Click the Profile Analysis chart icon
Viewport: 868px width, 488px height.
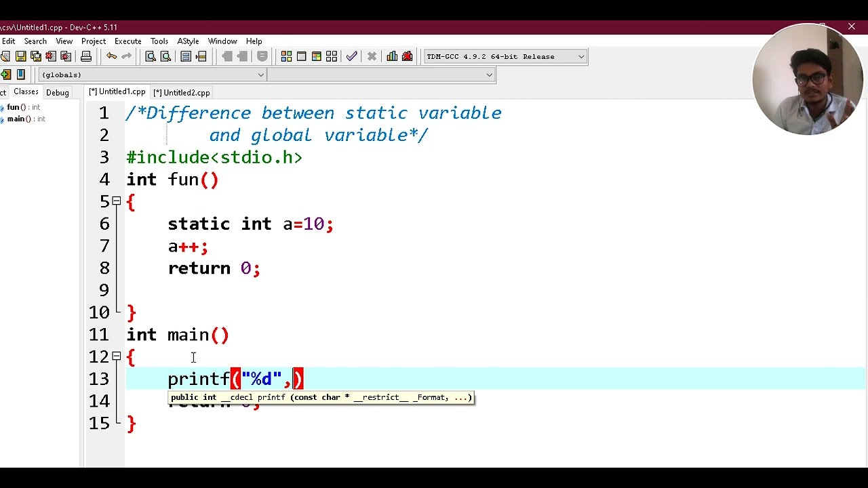pos(392,56)
